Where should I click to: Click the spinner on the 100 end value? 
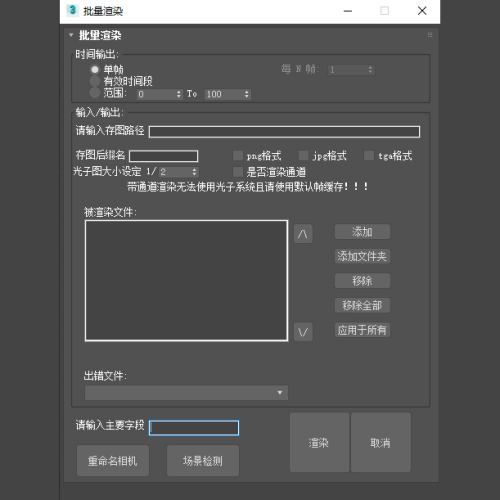click(x=247, y=94)
